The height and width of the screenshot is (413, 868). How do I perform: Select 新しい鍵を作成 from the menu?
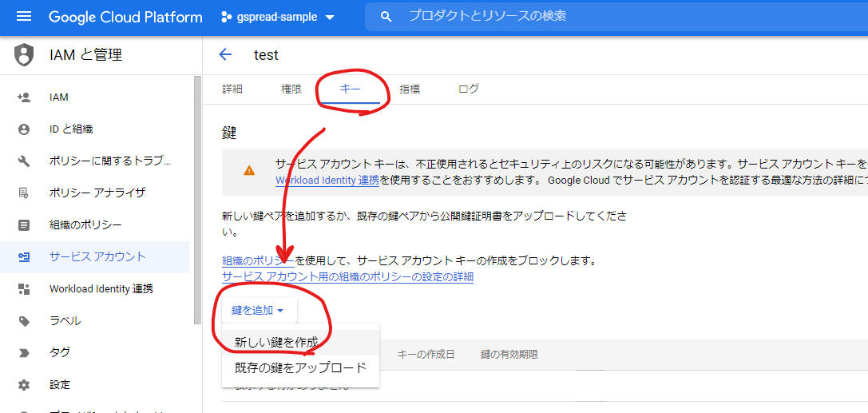(276, 342)
